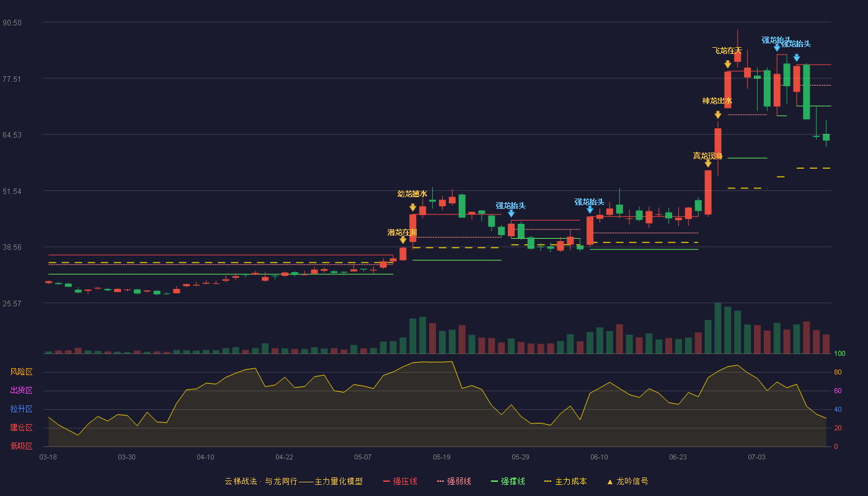Click the green 100 indicator axis value
868x496 pixels.
click(x=839, y=353)
